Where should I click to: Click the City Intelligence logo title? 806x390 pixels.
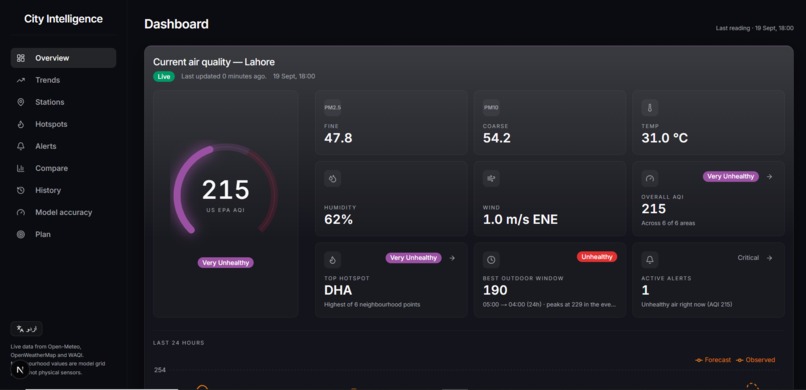click(63, 19)
